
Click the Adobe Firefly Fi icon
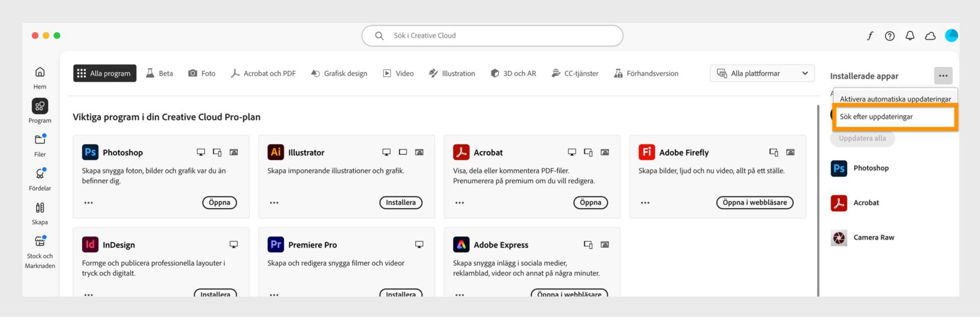(647, 152)
